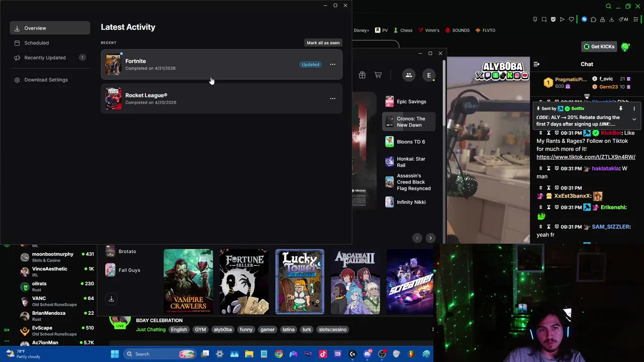
Task: Open the Vimm's bookmark
Action: 429,30
